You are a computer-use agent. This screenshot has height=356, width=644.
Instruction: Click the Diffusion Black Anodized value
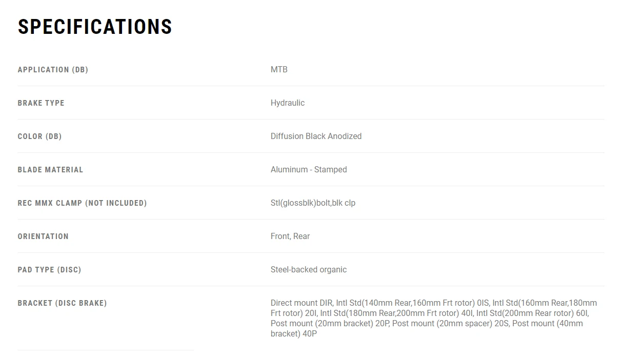coord(316,136)
